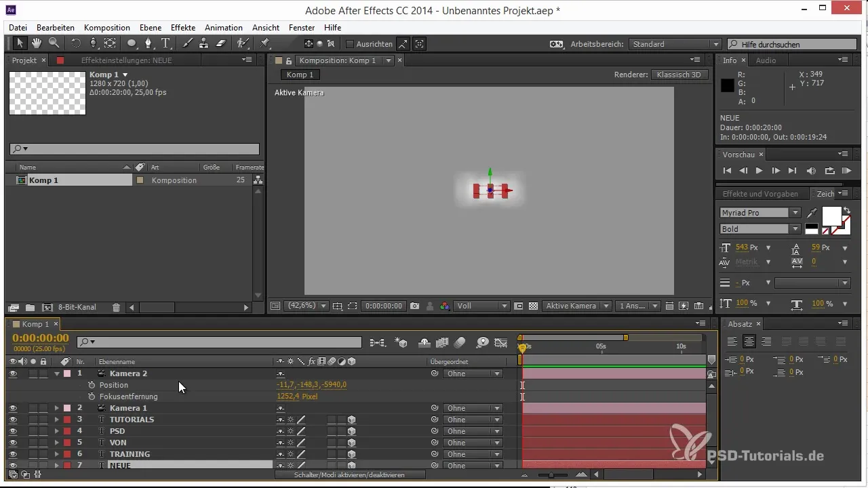Click Schalter/Modi aktivieren/deaktivieren button

pos(349,475)
